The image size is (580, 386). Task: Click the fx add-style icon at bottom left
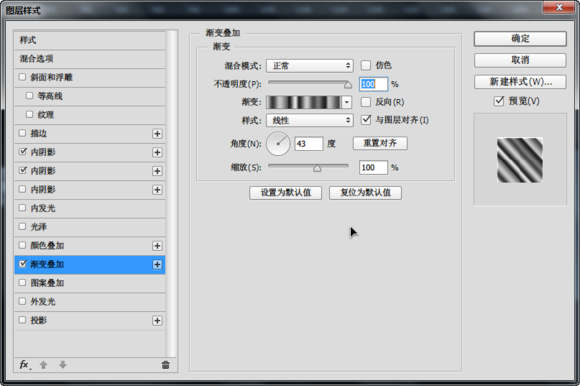click(x=25, y=365)
